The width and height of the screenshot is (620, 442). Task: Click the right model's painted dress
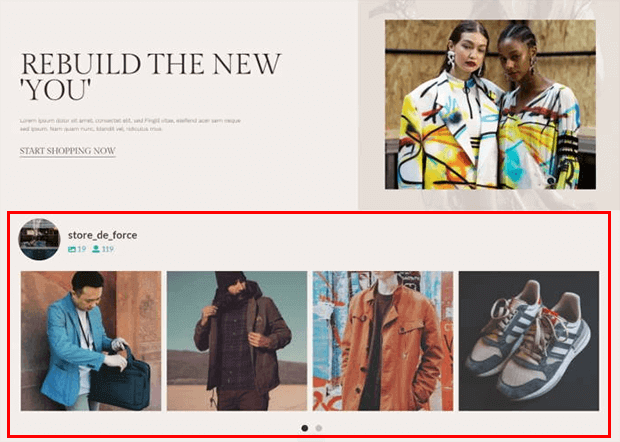point(540,136)
